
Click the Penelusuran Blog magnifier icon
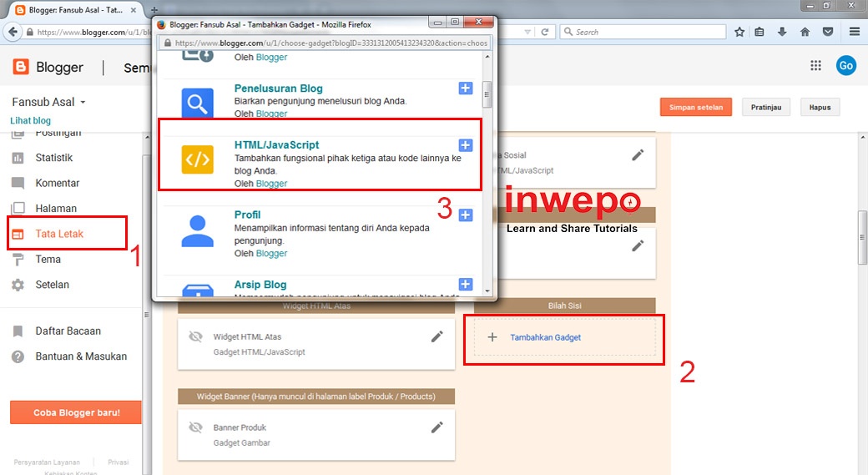pos(198,103)
